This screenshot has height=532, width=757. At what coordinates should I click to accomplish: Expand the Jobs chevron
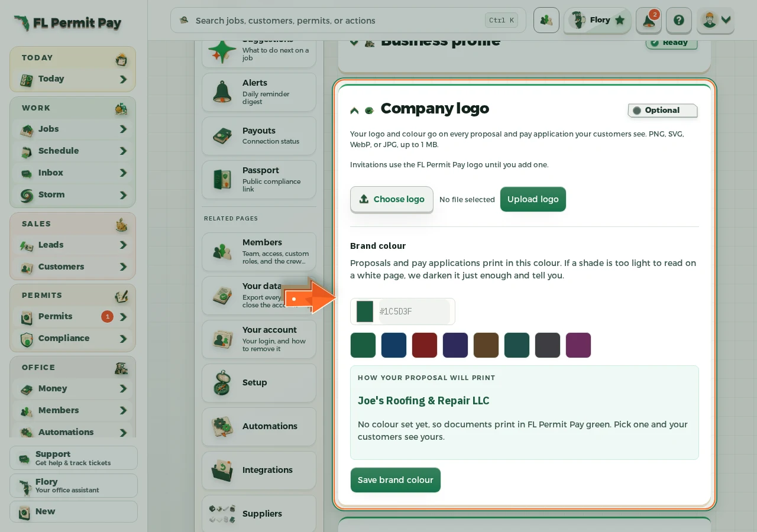tap(123, 129)
